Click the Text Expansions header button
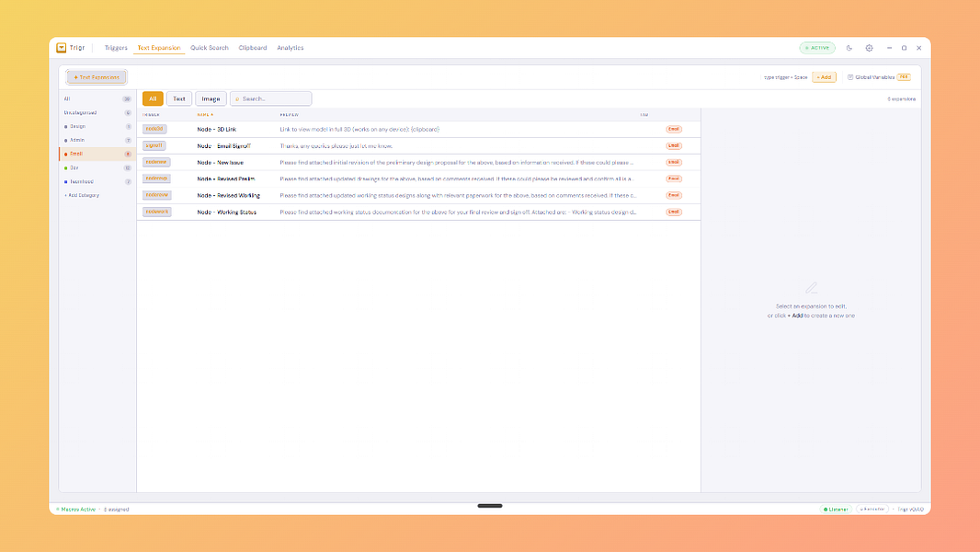The image size is (980, 552). point(97,77)
